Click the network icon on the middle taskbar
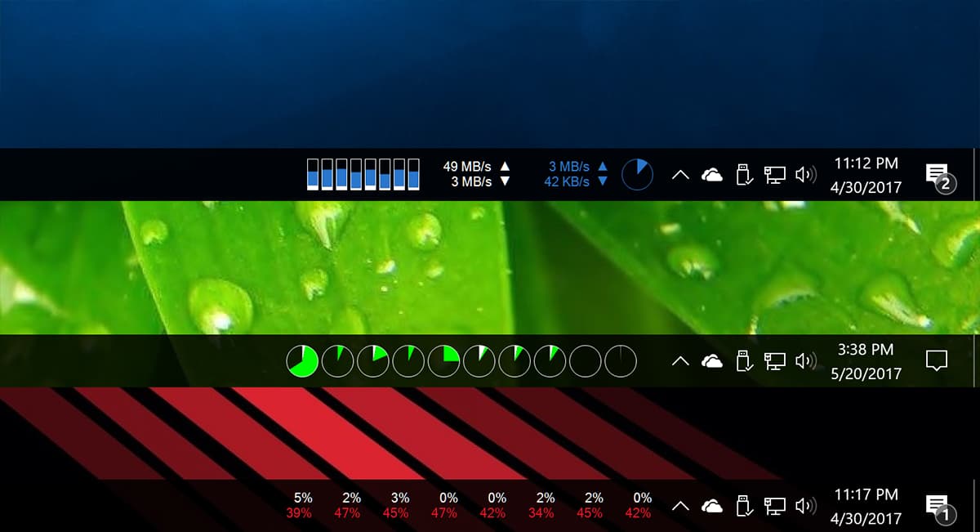The image size is (980, 532). pos(774,360)
